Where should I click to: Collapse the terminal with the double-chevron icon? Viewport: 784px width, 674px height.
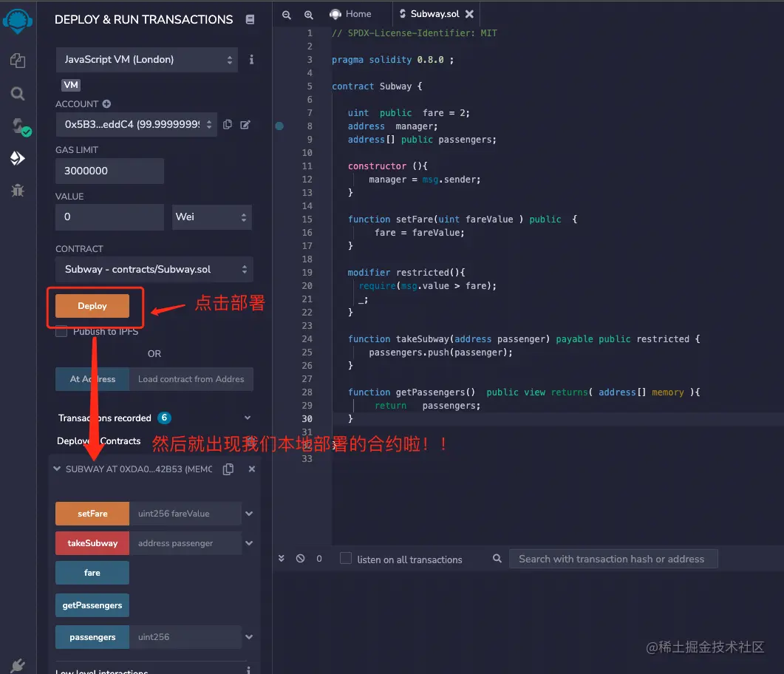pyautogui.click(x=282, y=559)
